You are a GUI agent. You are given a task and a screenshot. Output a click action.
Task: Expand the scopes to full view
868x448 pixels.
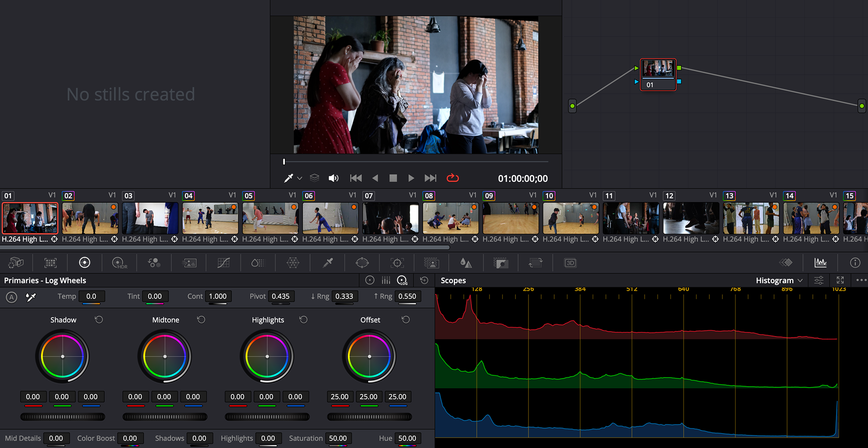(840, 280)
